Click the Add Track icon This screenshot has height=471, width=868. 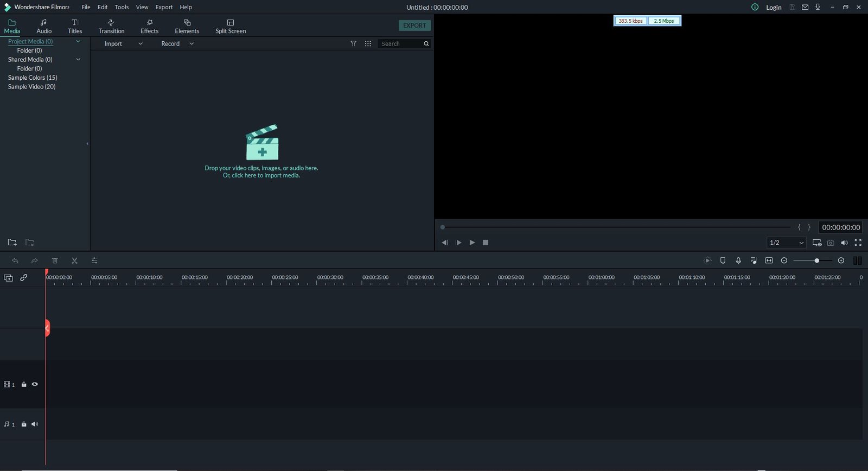point(8,278)
